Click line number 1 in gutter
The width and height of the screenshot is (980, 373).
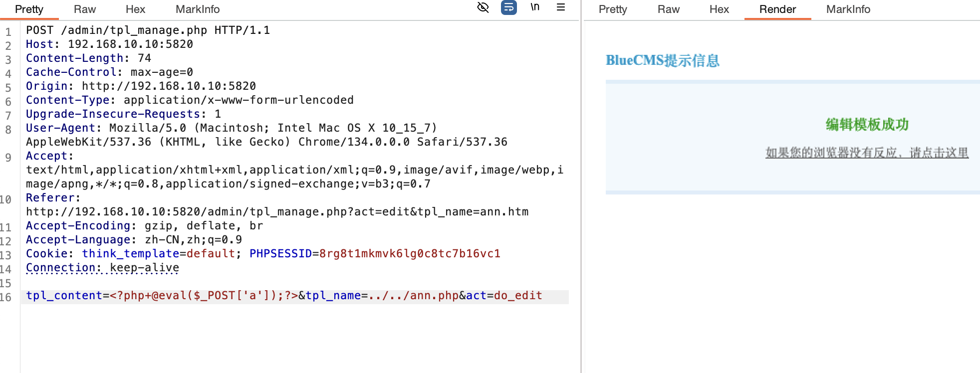click(x=8, y=32)
